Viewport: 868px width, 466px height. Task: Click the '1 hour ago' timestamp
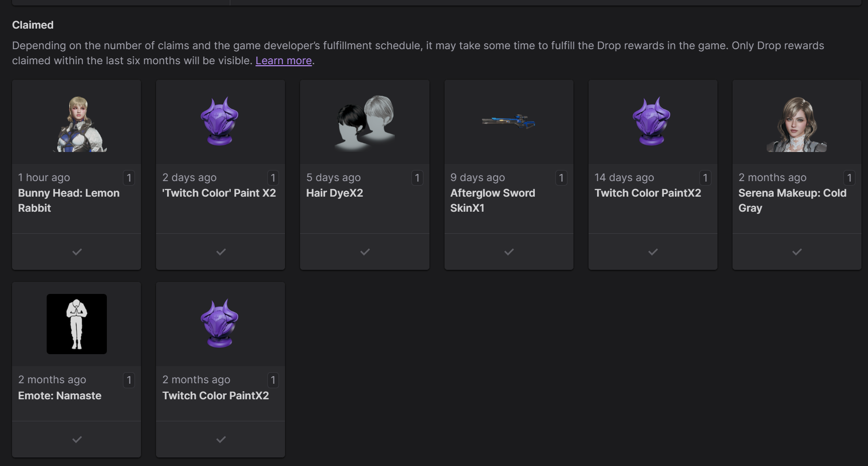coord(44,178)
